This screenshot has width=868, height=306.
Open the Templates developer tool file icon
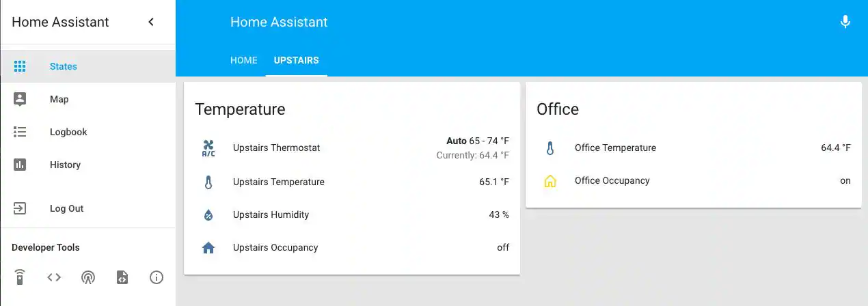(x=122, y=277)
